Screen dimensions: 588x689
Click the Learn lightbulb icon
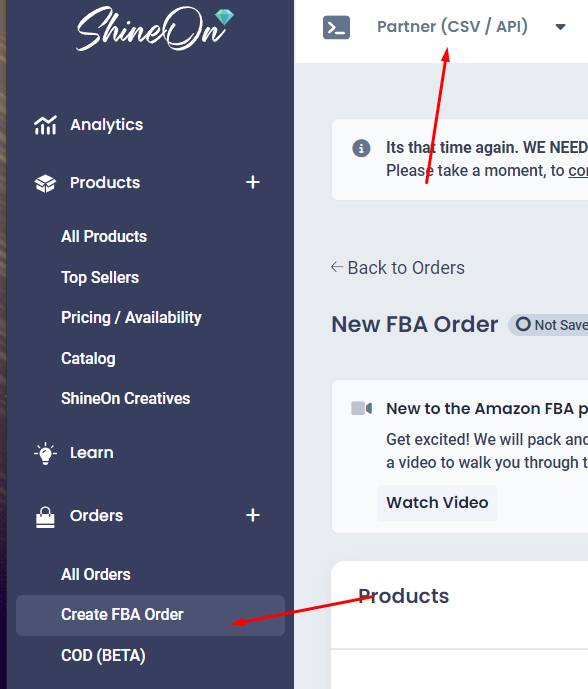(45, 453)
